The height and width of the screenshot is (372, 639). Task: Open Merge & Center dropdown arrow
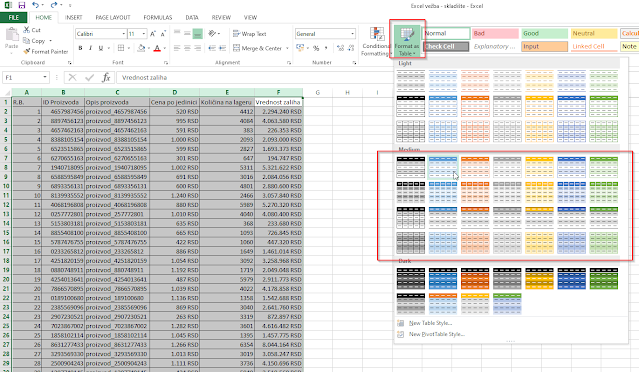click(x=287, y=48)
